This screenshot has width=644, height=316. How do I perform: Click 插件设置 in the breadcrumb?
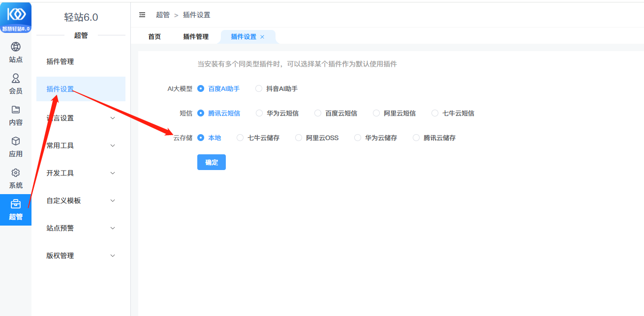coord(197,15)
